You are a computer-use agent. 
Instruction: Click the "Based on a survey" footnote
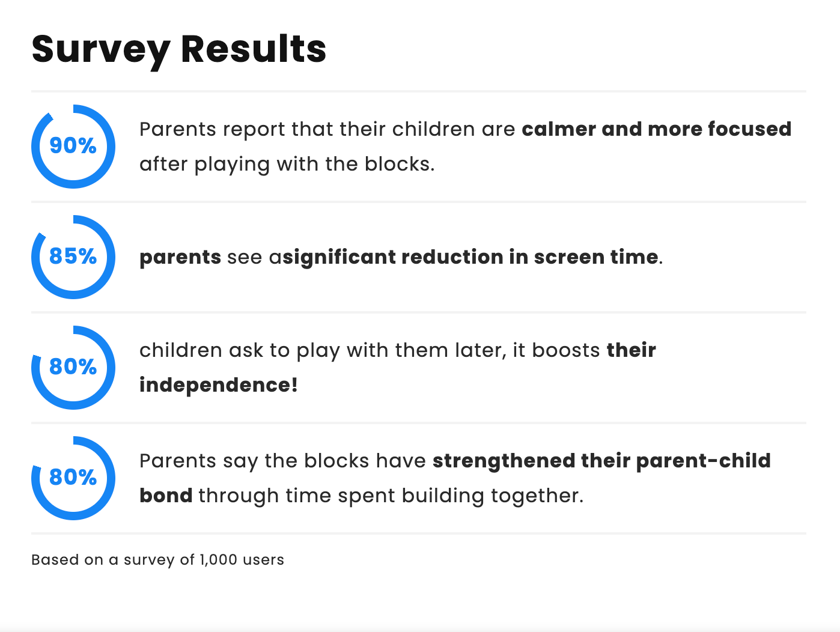(157, 560)
